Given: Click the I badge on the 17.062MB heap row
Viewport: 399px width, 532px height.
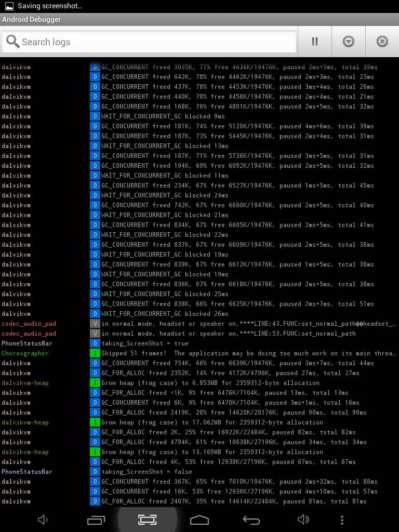Looking at the screenshot, I should [x=95, y=422].
